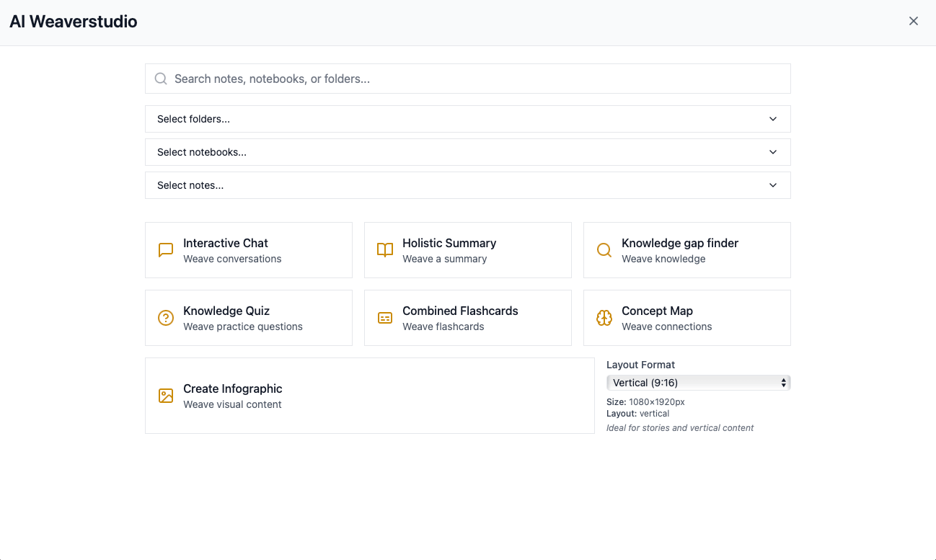Change the Layout Format from Vertical (9:16)
This screenshot has width=936, height=560.
698,382
